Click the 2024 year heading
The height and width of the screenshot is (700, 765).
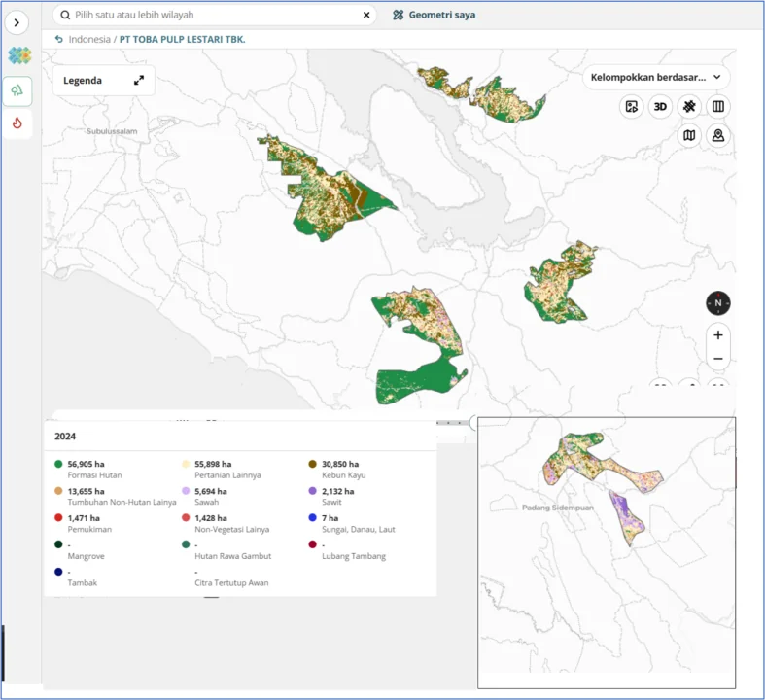(65, 437)
